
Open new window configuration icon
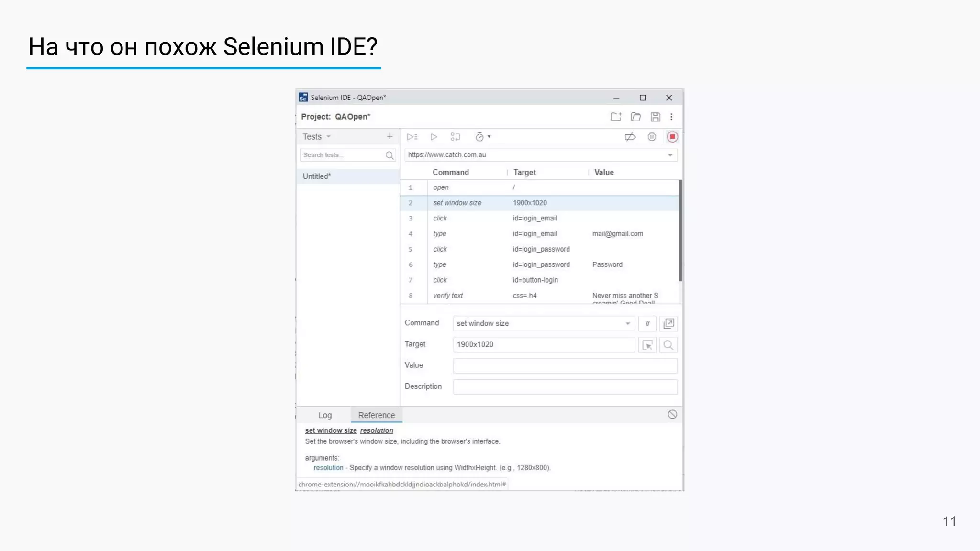[668, 324]
